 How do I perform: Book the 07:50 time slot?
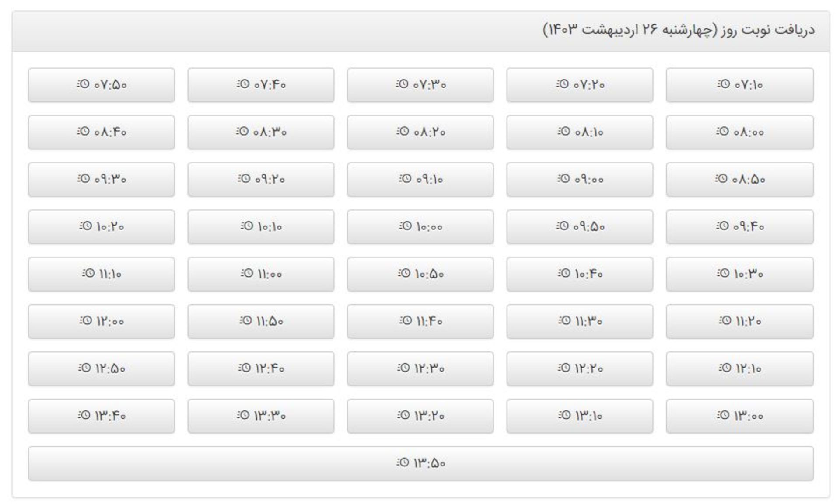(101, 85)
